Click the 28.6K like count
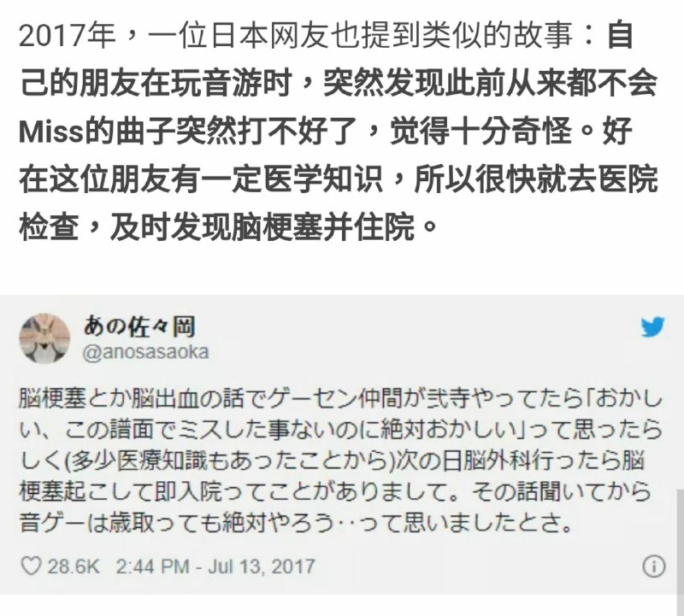 (74, 566)
